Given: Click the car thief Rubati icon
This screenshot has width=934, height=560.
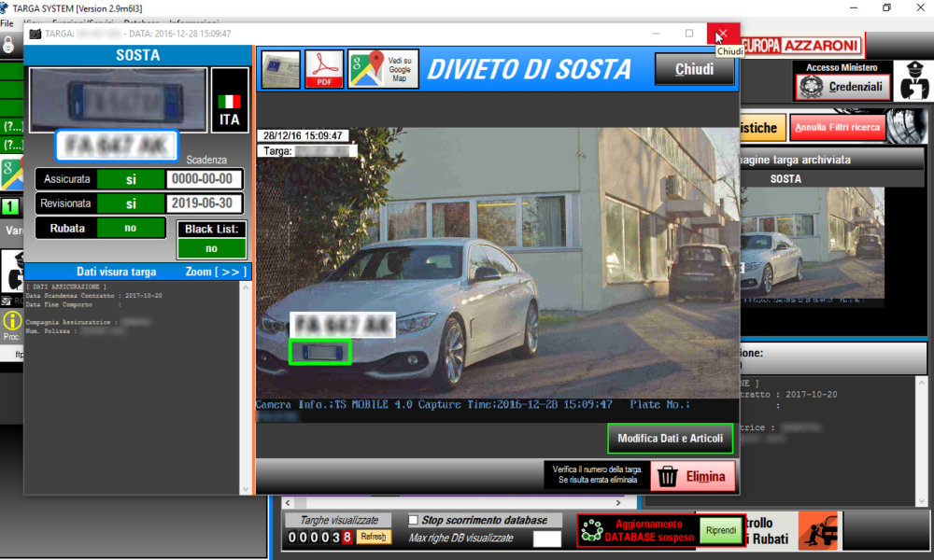Looking at the screenshot, I should coord(818,530).
